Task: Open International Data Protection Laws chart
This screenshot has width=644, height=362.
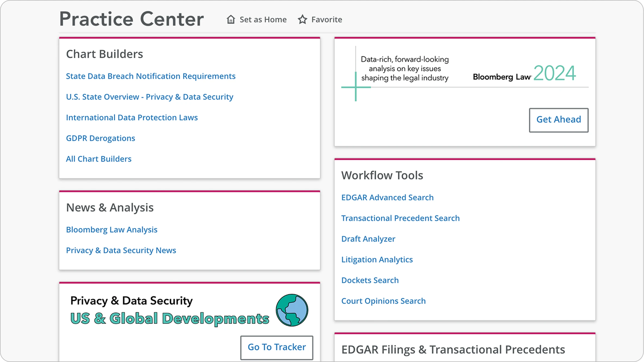Action: tap(132, 117)
